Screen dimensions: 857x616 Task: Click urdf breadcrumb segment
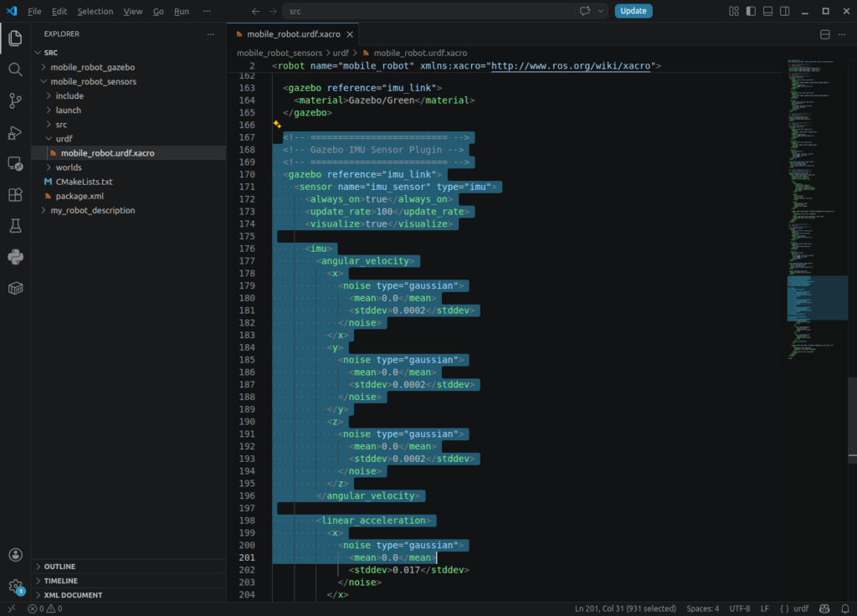341,53
